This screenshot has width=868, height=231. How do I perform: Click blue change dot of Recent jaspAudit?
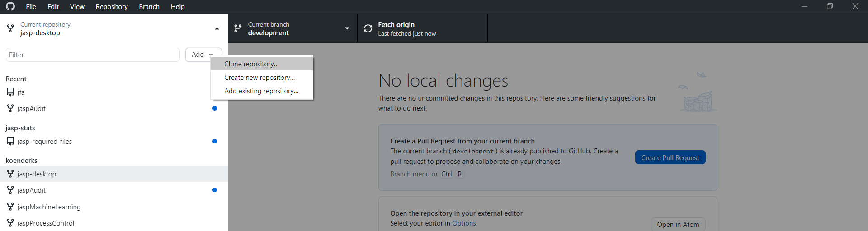click(215, 108)
